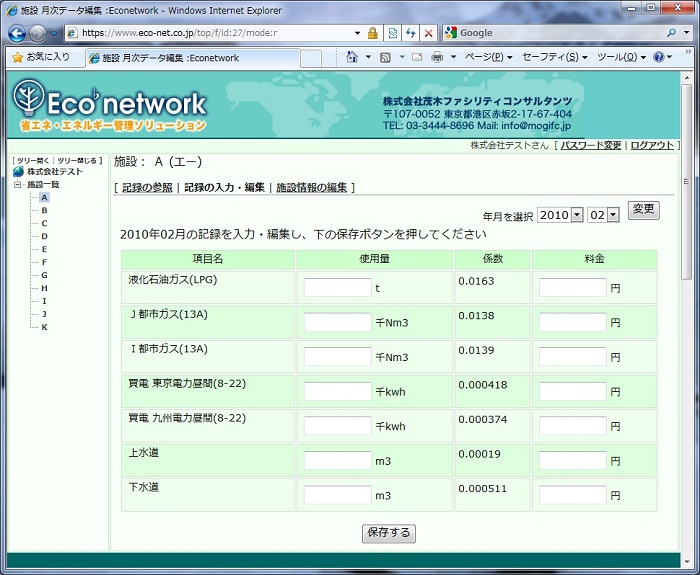The image size is (700, 575).
Task: Select facility D in tree
Action: pos(44,236)
